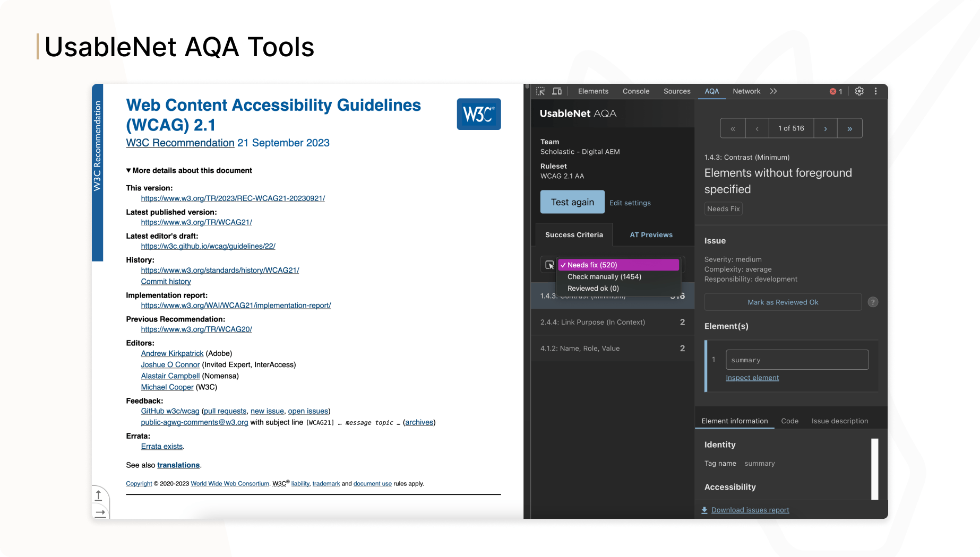
Task: Toggle the device toolbar icon in DevTools
Action: [557, 91]
